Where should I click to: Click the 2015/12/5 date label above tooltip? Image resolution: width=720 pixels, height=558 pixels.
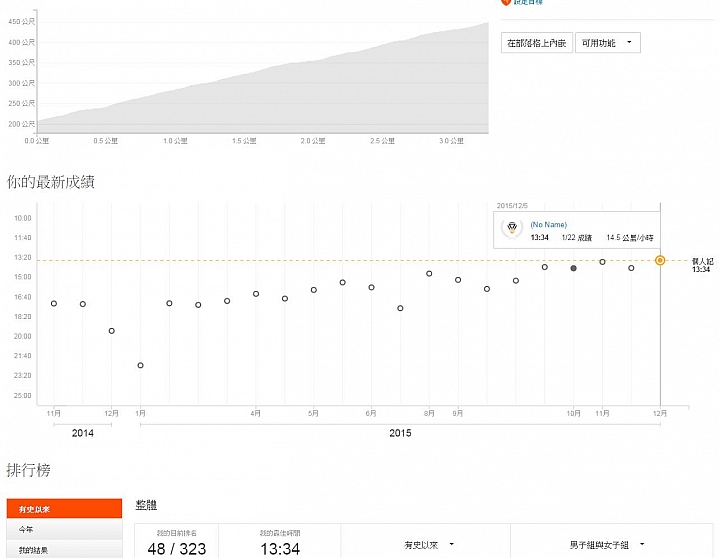click(512, 206)
